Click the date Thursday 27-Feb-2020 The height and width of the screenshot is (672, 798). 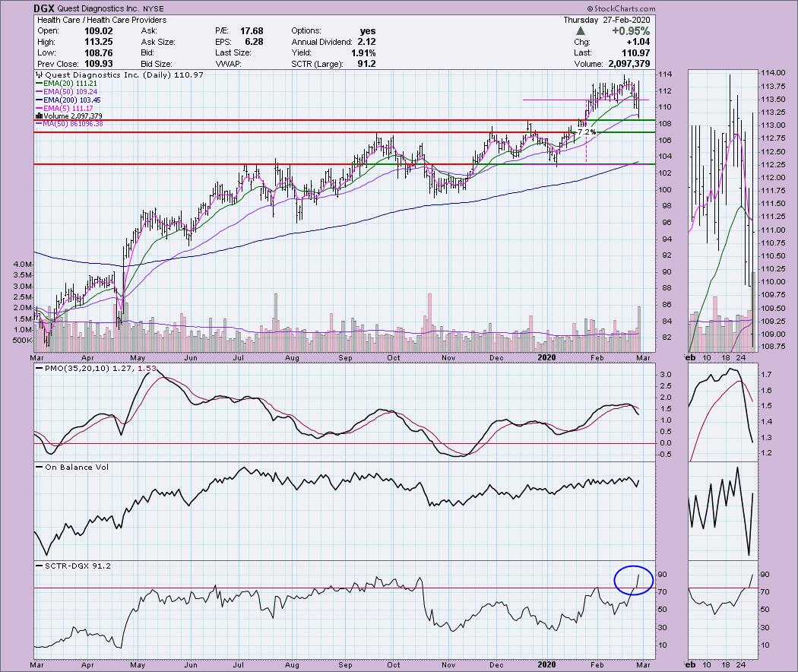coord(606,20)
